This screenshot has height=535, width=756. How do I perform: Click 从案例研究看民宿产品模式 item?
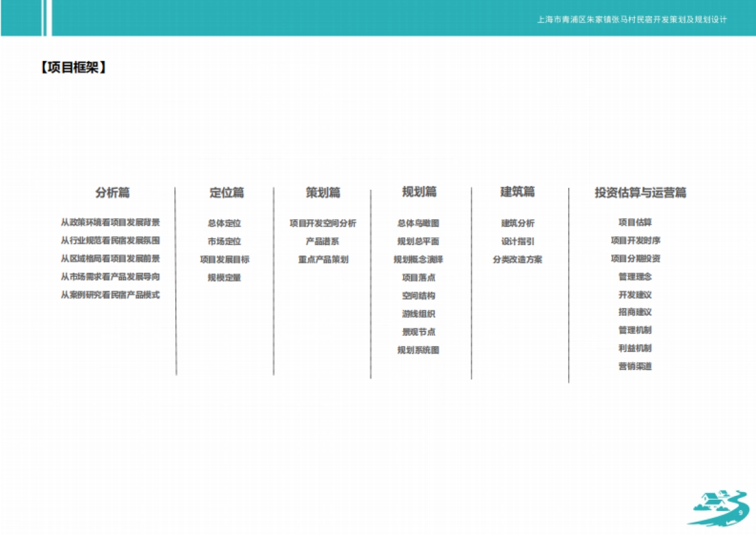click(x=110, y=295)
